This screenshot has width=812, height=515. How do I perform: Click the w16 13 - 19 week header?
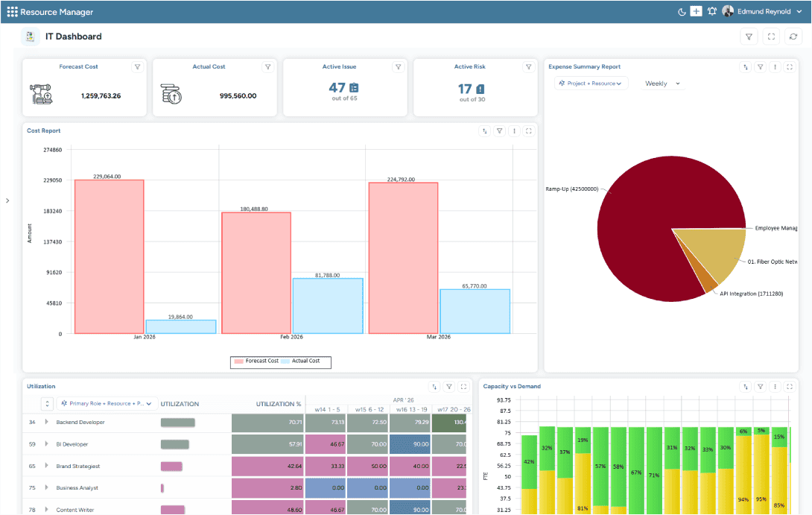tap(412, 409)
